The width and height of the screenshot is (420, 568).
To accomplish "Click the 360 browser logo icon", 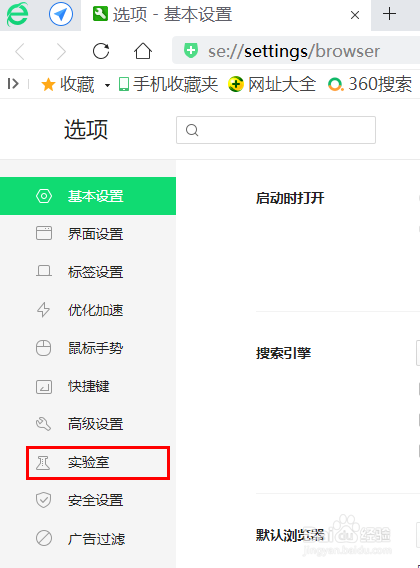I will [x=17, y=14].
